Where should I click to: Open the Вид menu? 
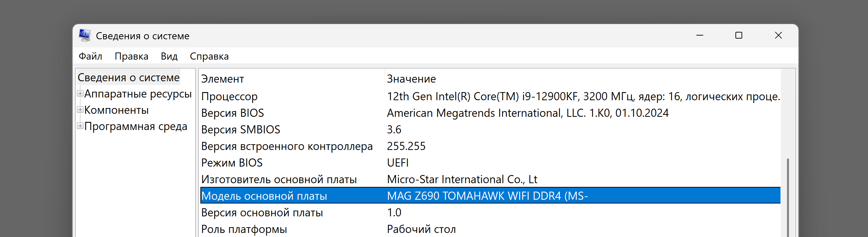click(x=169, y=56)
